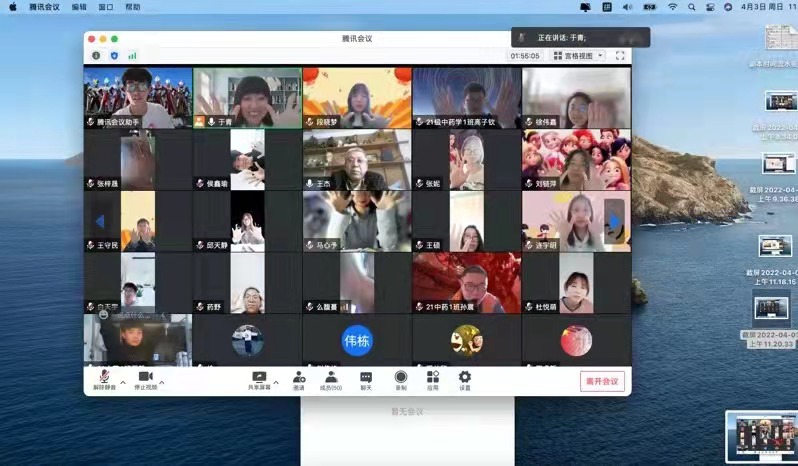The height and width of the screenshot is (466, 798).
Task: Open the 编辑 menu in menu bar
Action: (x=79, y=6)
